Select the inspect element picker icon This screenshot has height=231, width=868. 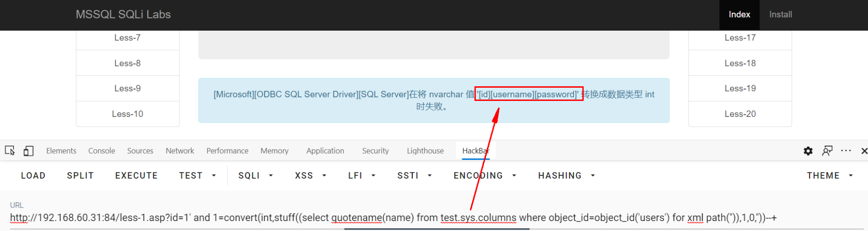click(10, 151)
